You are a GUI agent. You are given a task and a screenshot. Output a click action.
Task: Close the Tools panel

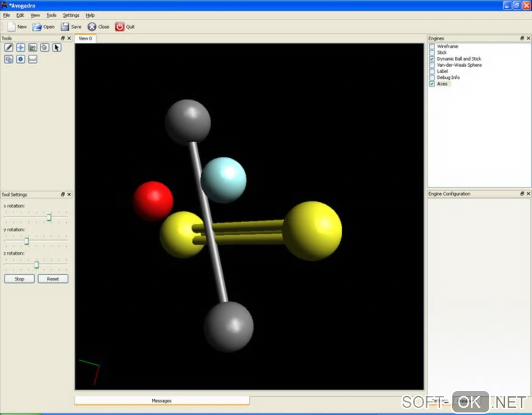tap(69, 38)
